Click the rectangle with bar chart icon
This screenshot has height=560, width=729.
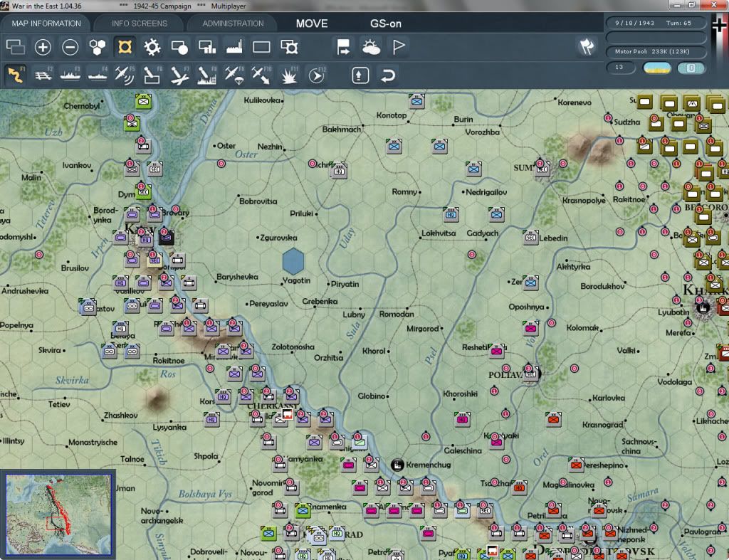207,47
